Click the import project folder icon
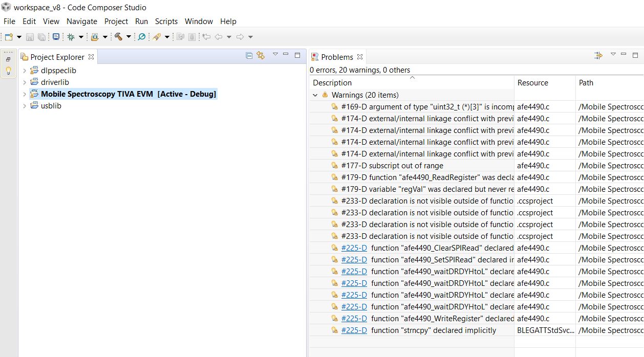The image size is (644, 357). click(x=95, y=37)
